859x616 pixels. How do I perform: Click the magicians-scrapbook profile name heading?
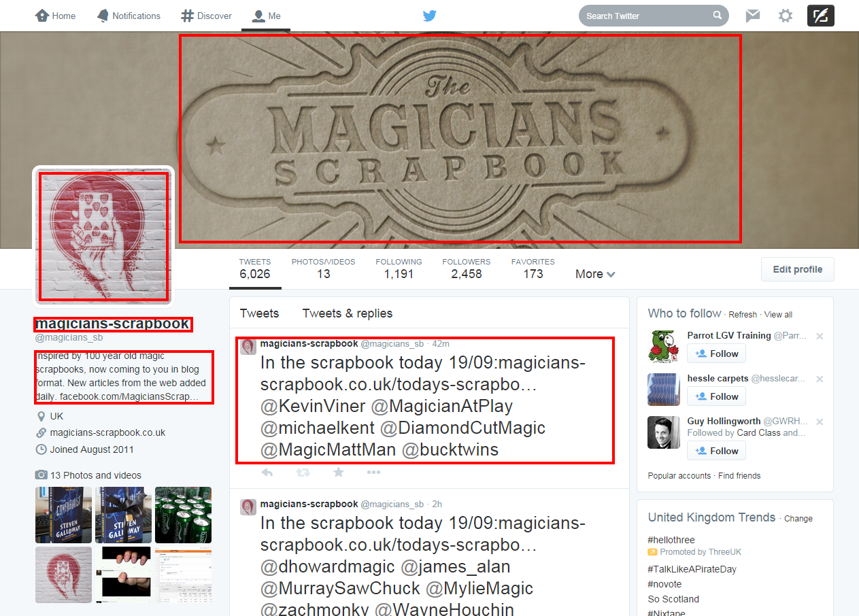point(112,324)
